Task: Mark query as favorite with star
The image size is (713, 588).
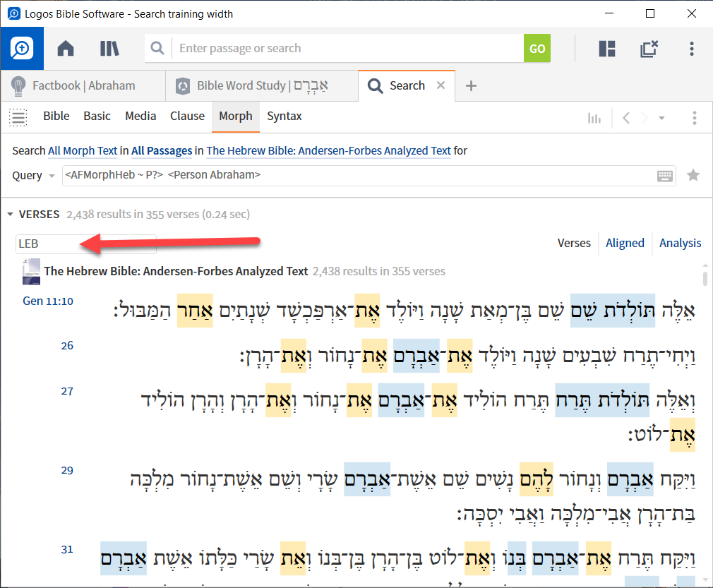Action: (x=693, y=175)
